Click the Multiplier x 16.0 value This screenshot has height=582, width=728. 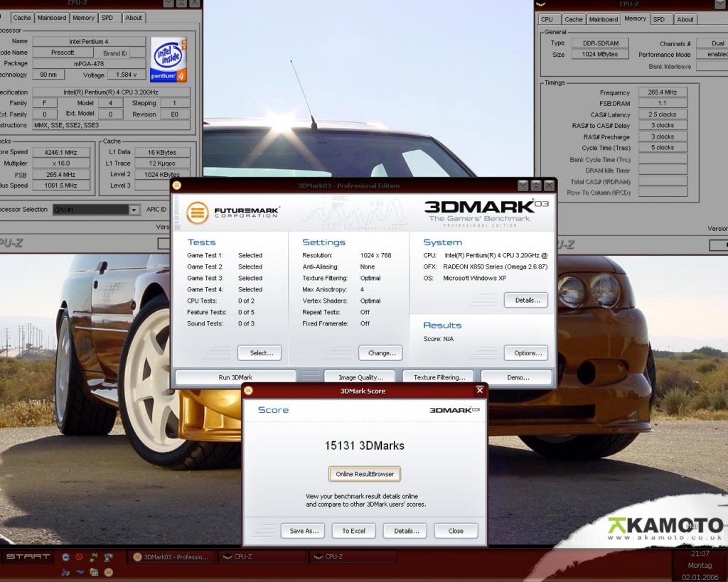61,163
